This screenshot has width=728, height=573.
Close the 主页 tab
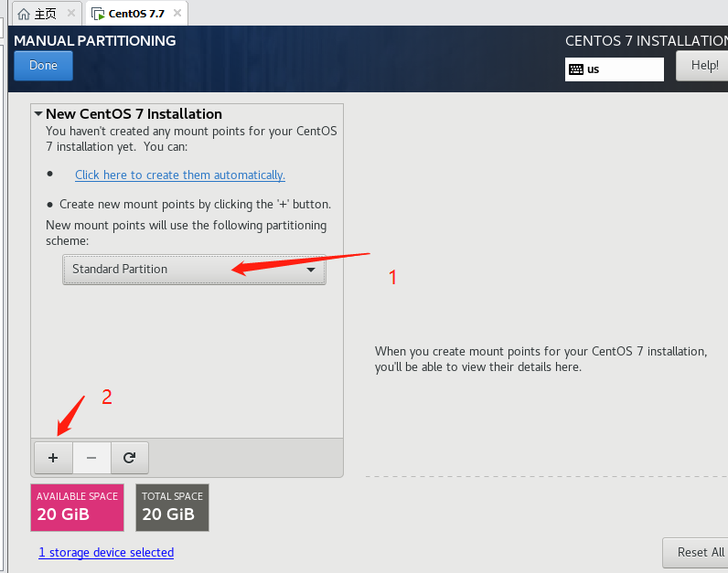click(71, 13)
